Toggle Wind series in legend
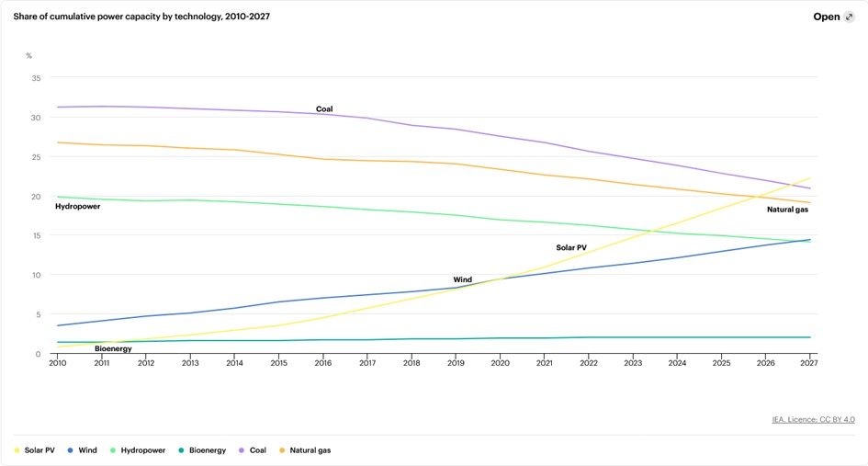The height and width of the screenshot is (466, 868). click(x=82, y=450)
